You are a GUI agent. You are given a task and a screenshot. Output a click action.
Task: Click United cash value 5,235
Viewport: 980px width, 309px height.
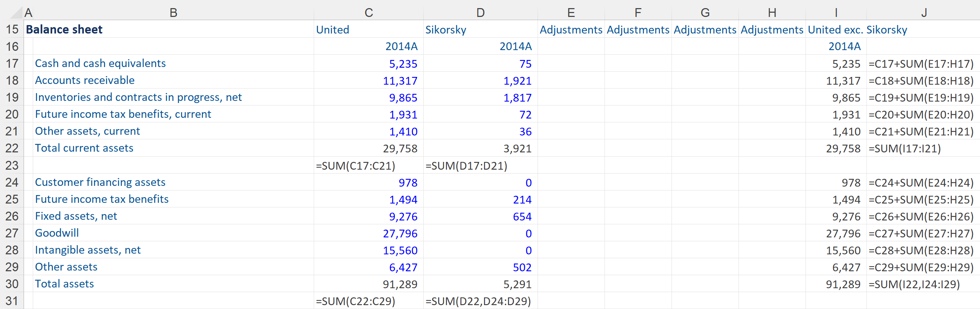[x=403, y=64]
